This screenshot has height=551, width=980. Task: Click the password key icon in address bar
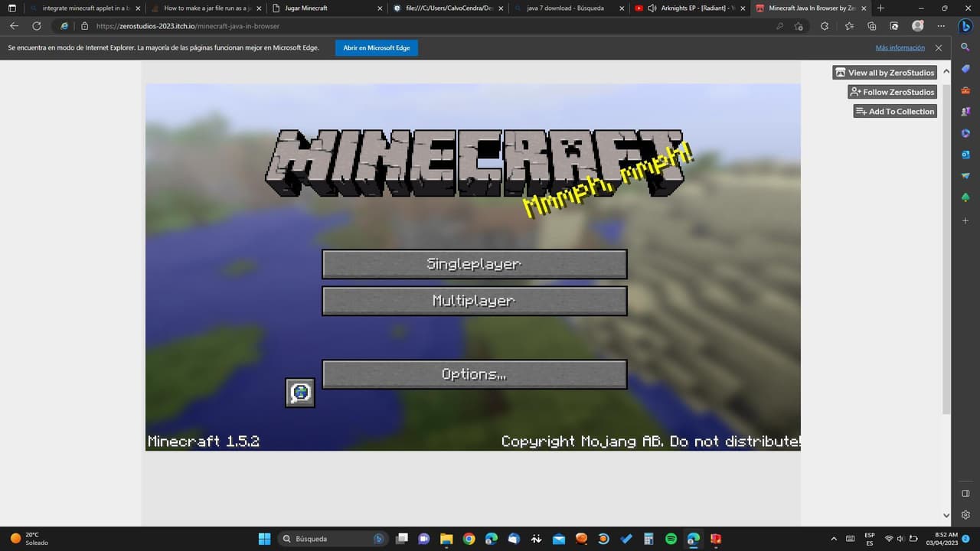click(x=779, y=26)
